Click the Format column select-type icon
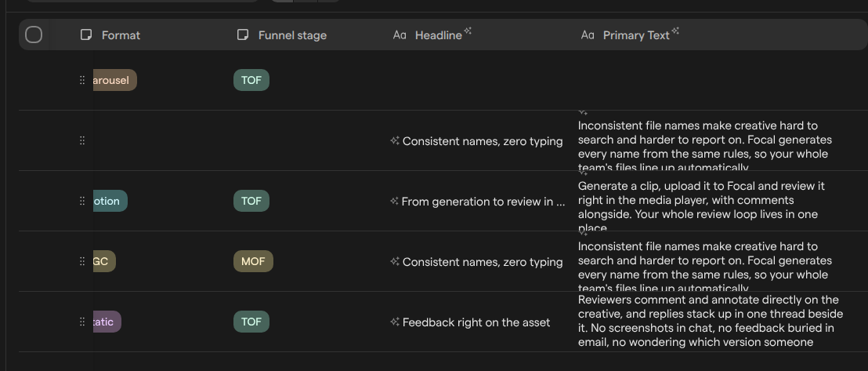Viewport: 868px width, 371px height. click(x=86, y=35)
